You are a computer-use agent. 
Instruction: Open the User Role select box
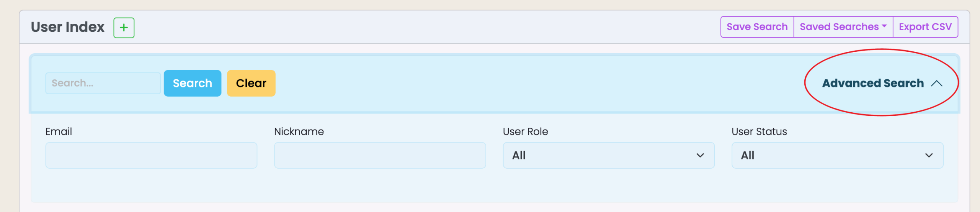(608, 155)
